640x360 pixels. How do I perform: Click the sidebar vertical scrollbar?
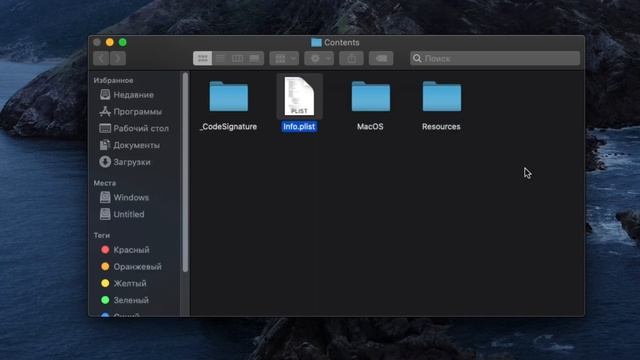coord(185,172)
